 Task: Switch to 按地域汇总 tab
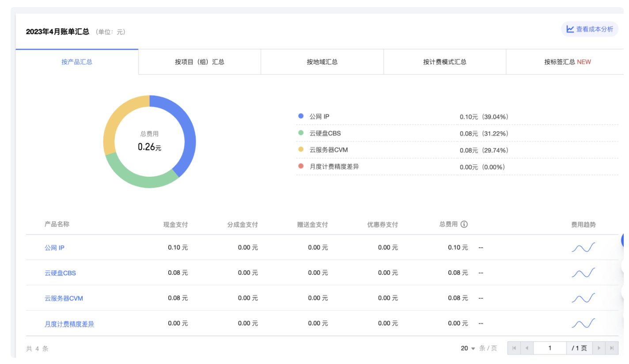[322, 62]
